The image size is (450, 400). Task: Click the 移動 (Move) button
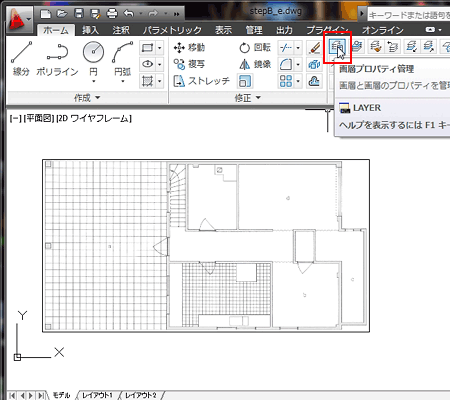[x=189, y=48]
